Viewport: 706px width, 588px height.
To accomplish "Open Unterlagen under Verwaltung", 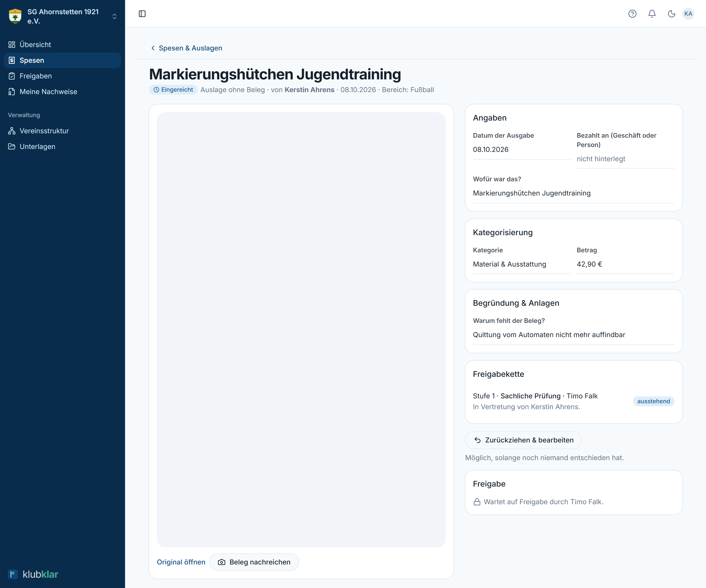I will click(x=63, y=147).
